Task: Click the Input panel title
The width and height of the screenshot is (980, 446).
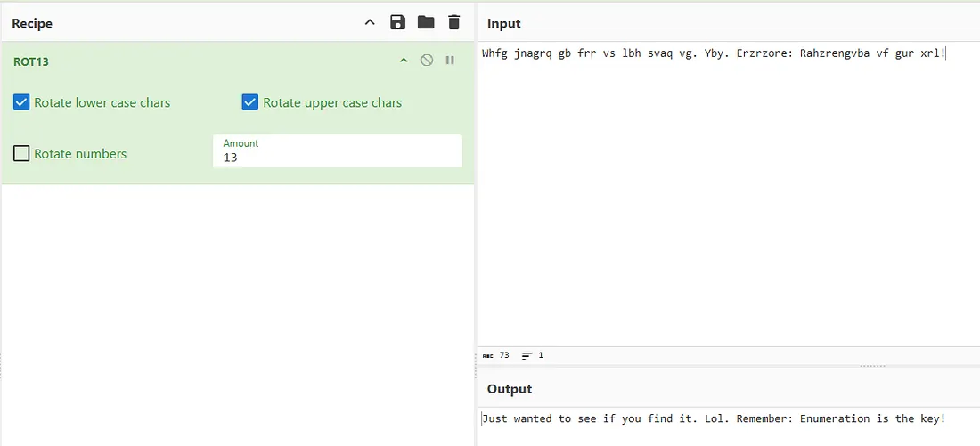Action: click(504, 23)
